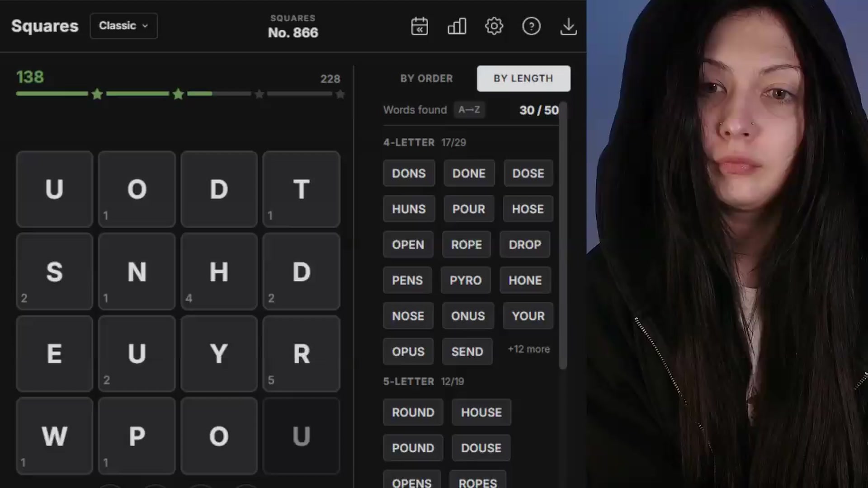Click the word list scrollbar
This screenshot has height=488, width=868.
tap(563, 235)
